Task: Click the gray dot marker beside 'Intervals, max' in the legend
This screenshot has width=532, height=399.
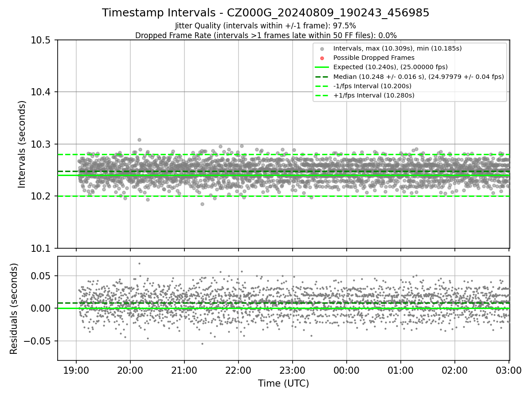Action: (322, 49)
